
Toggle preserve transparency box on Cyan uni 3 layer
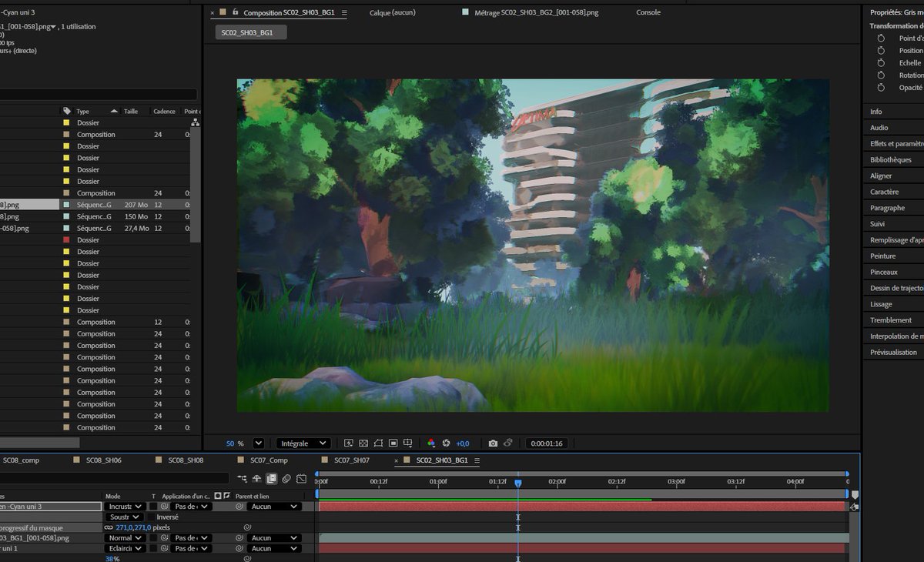click(x=153, y=507)
